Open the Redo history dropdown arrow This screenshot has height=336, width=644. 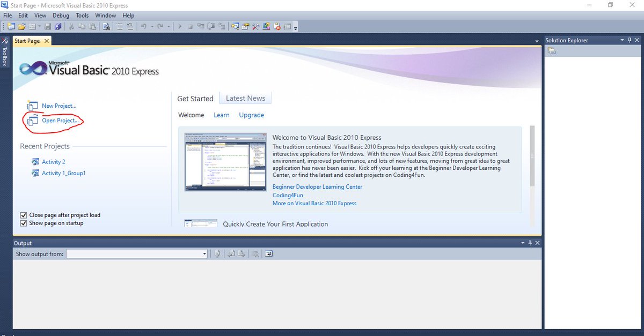click(x=169, y=26)
